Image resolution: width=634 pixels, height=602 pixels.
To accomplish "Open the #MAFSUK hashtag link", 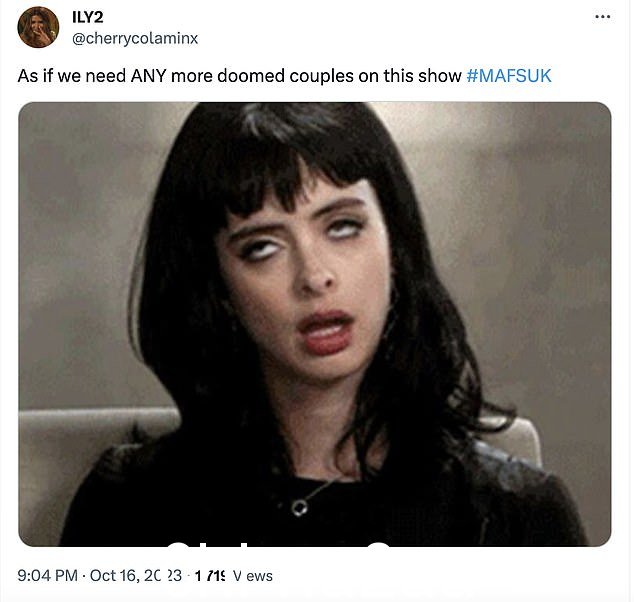I will point(509,76).
